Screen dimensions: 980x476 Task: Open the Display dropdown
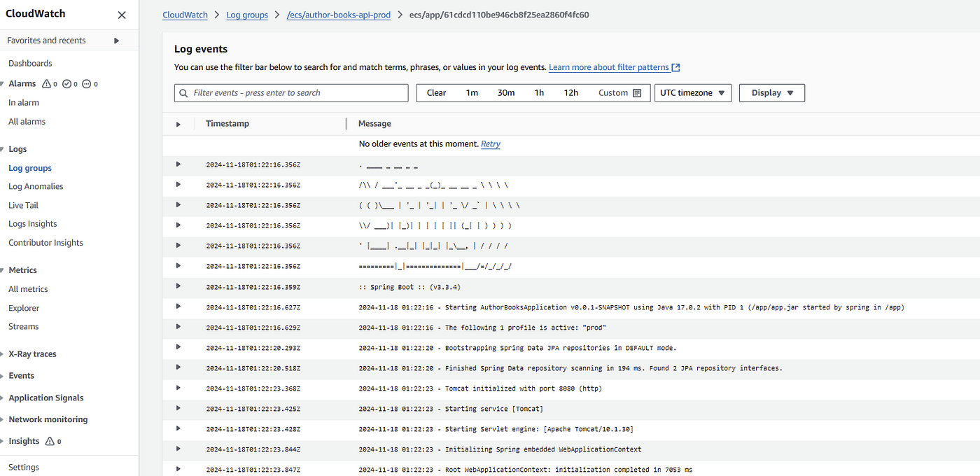tap(772, 93)
